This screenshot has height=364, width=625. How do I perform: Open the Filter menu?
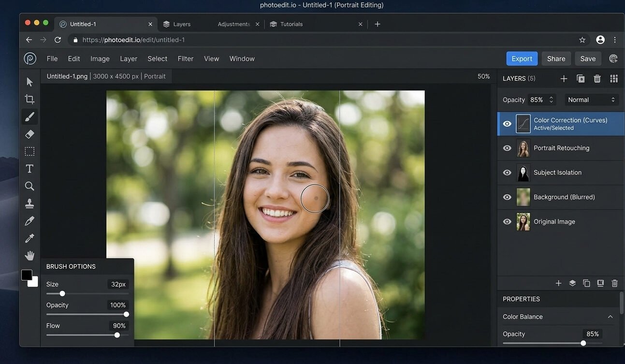pos(186,58)
